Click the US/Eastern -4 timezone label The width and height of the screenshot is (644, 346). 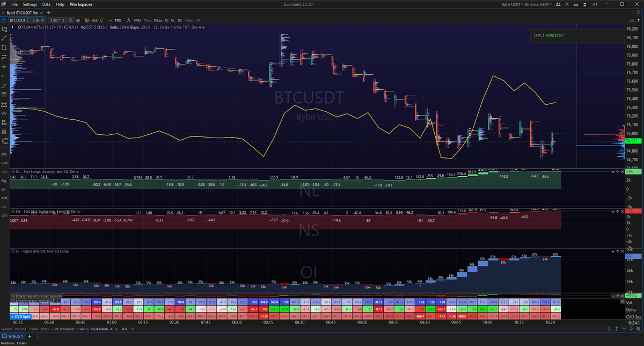coord(101,329)
